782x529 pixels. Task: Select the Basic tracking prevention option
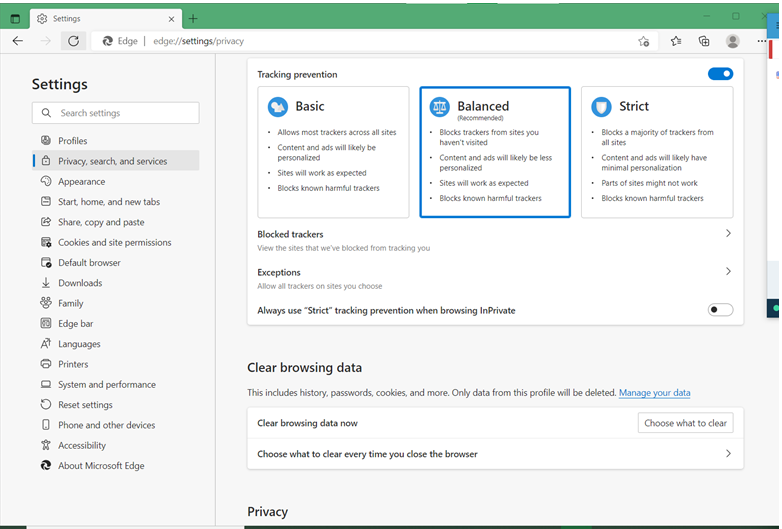[333, 152]
